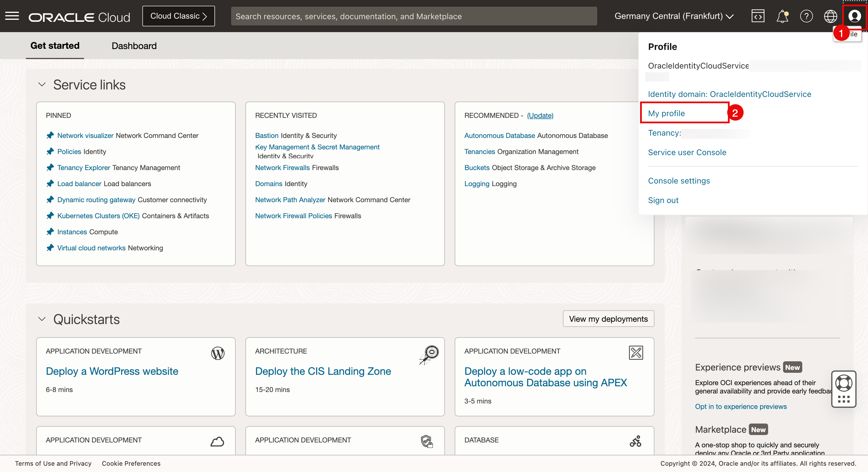Click the Cloud Classic button
The image size is (868, 472).
178,16
